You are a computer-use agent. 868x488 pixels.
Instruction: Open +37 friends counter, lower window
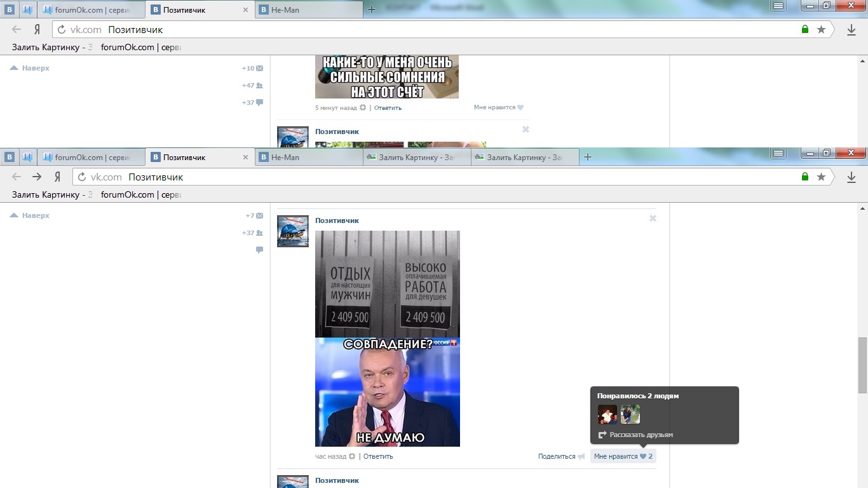[252, 233]
